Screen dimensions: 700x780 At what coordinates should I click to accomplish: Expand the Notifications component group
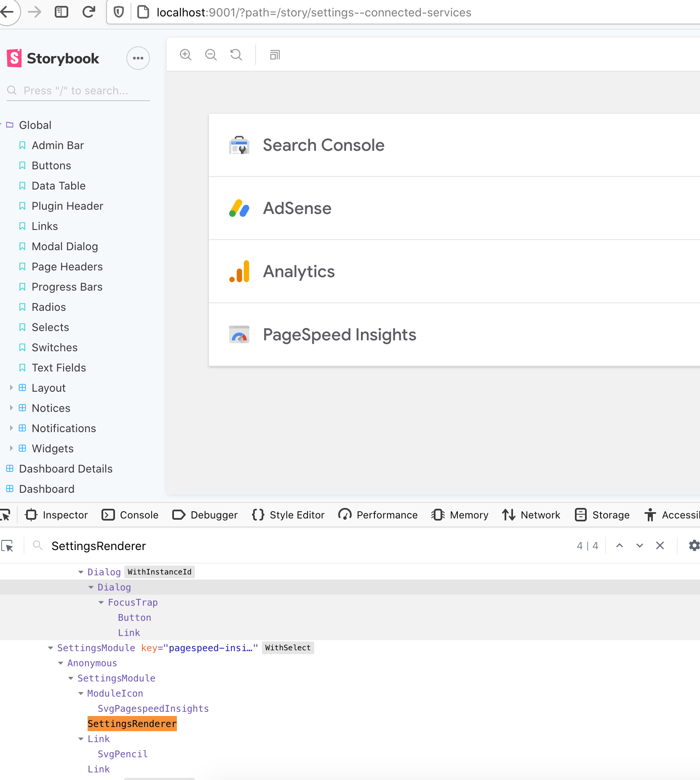pyautogui.click(x=64, y=428)
